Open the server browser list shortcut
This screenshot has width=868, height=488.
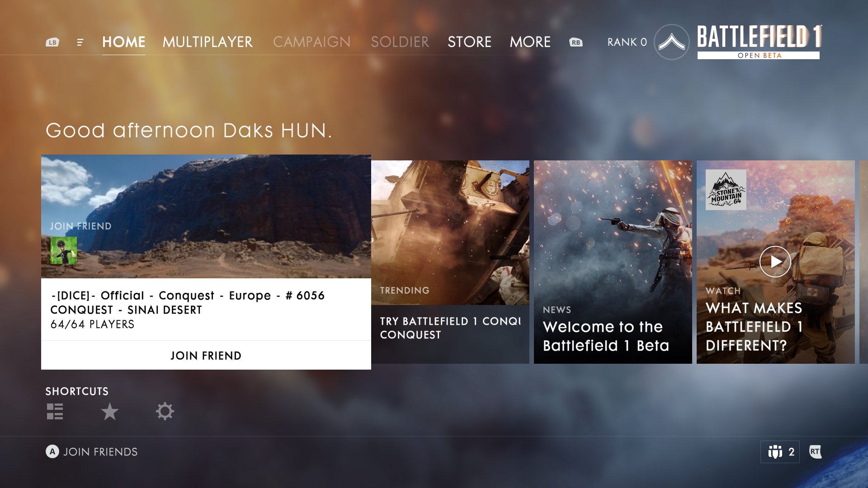pyautogui.click(x=55, y=411)
